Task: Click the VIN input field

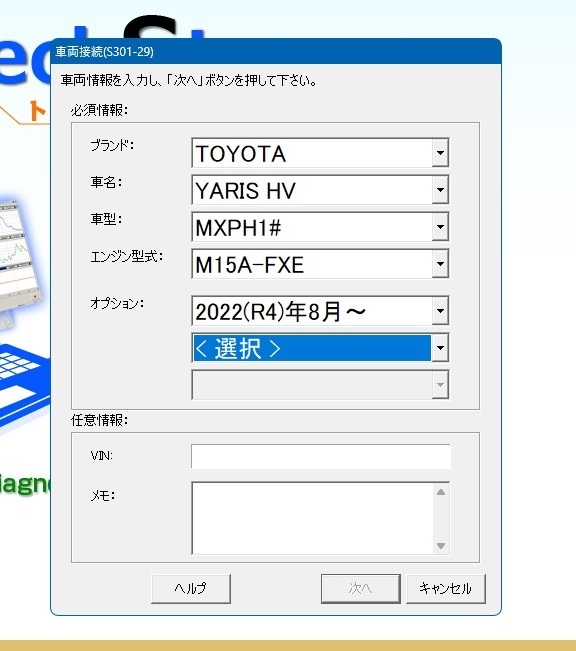Action: 321,456
